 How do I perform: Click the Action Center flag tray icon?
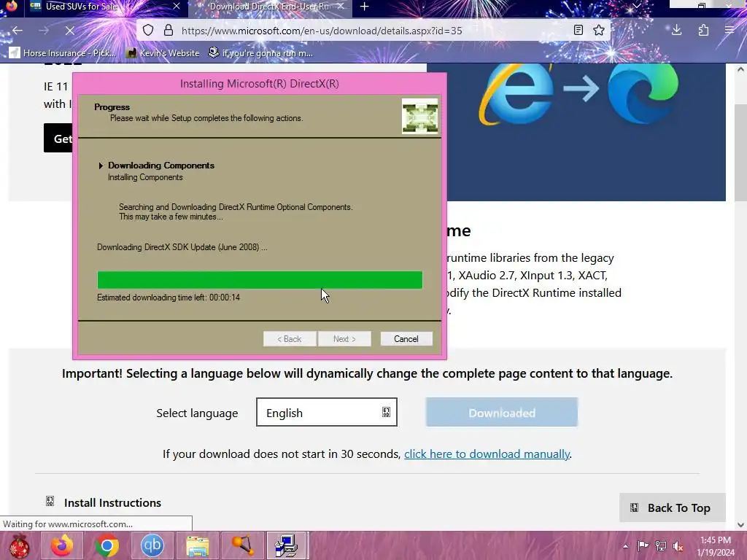643,546
